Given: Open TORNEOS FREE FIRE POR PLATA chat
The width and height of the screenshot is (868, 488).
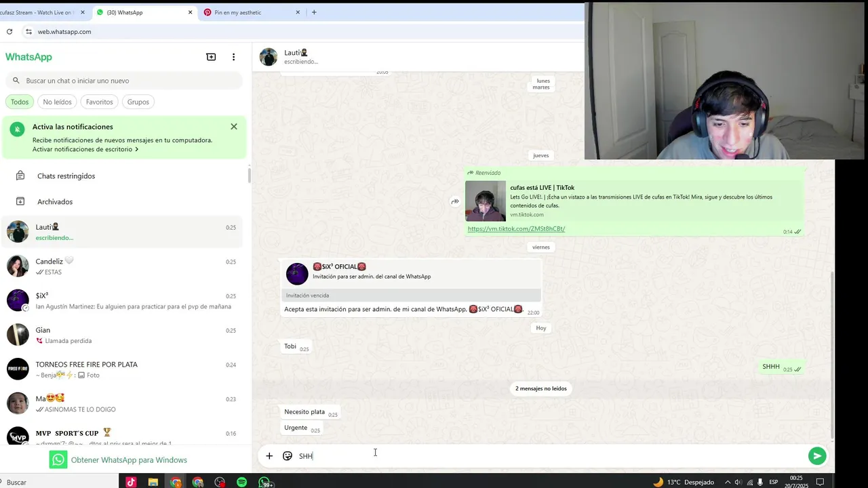Looking at the screenshot, I should coord(123,369).
